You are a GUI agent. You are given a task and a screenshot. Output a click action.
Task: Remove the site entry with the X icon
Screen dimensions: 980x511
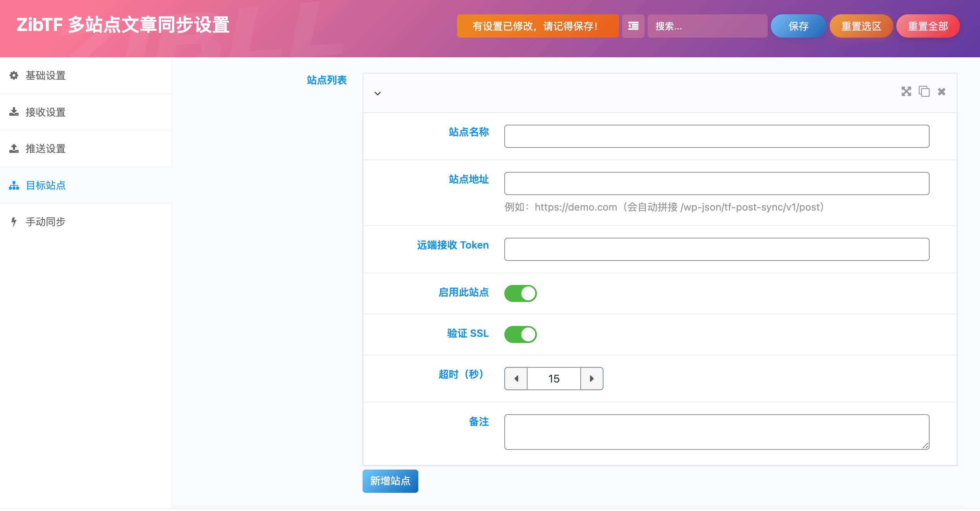tap(941, 92)
